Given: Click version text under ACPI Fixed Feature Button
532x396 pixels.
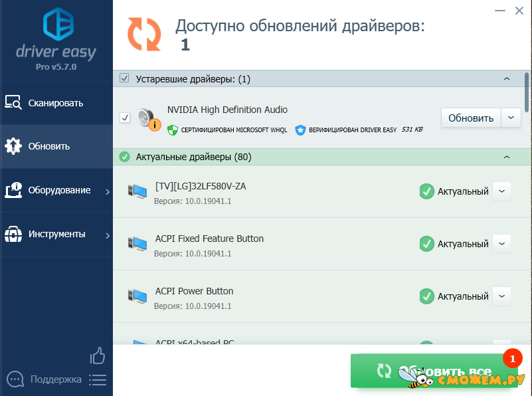Looking at the screenshot, I should click(193, 254).
